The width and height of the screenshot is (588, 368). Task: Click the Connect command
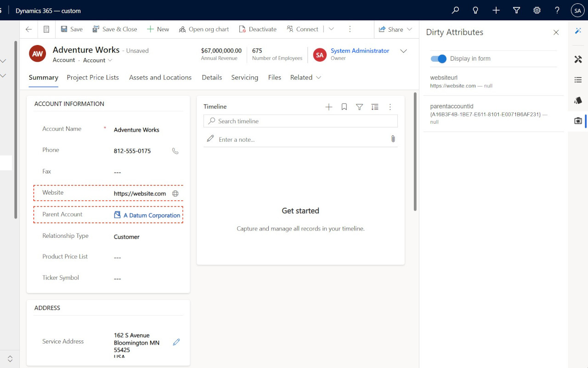click(x=302, y=29)
